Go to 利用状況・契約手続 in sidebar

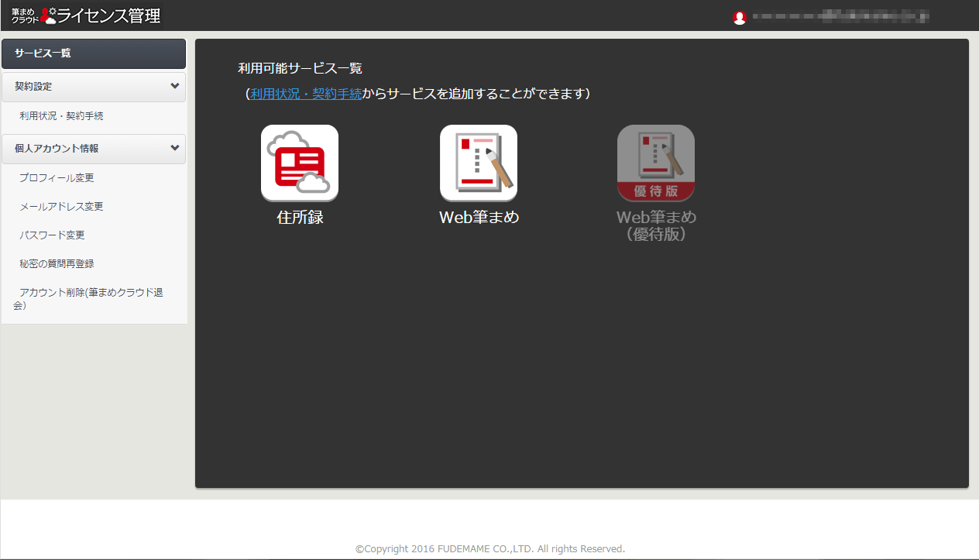61,116
